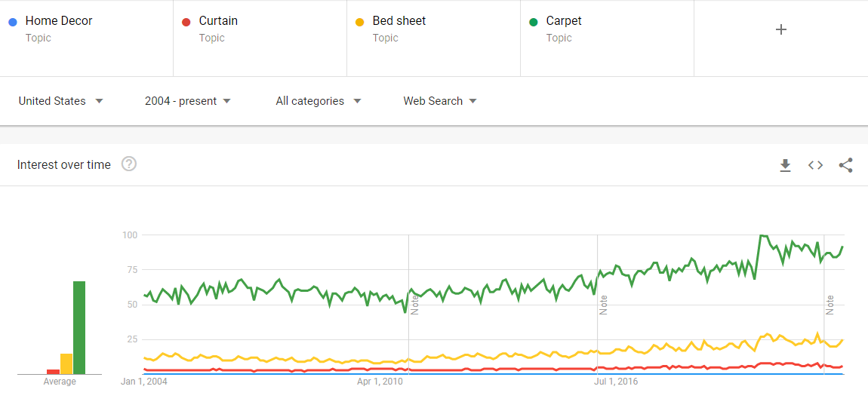
Task: Select the Curtain topic term
Action: click(218, 21)
